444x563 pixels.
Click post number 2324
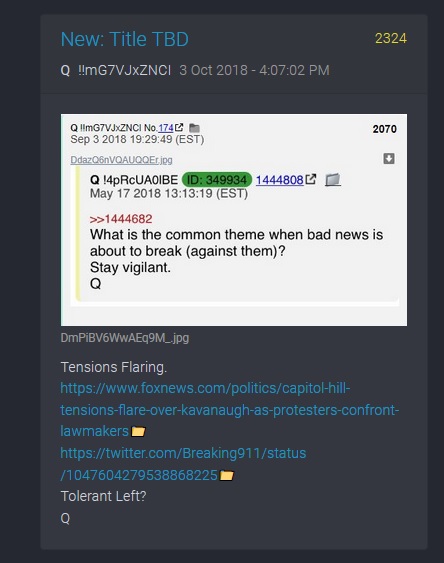(x=391, y=38)
